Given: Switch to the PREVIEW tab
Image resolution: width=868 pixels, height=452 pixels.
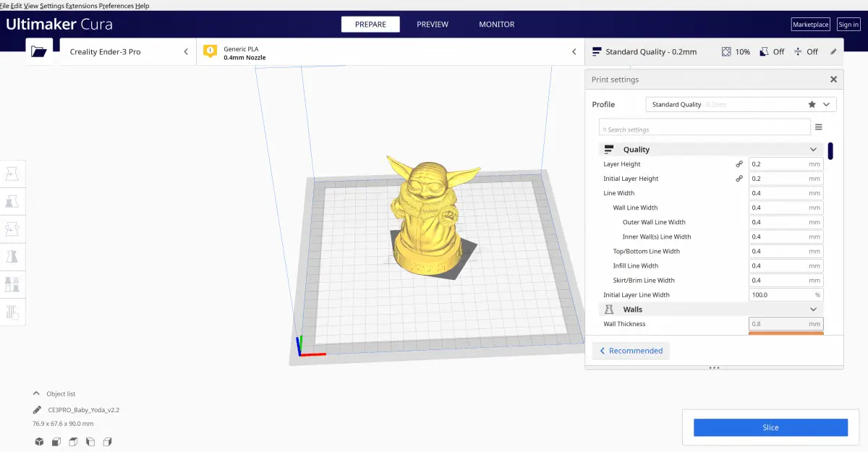Looking at the screenshot, I should click(432, 24).
